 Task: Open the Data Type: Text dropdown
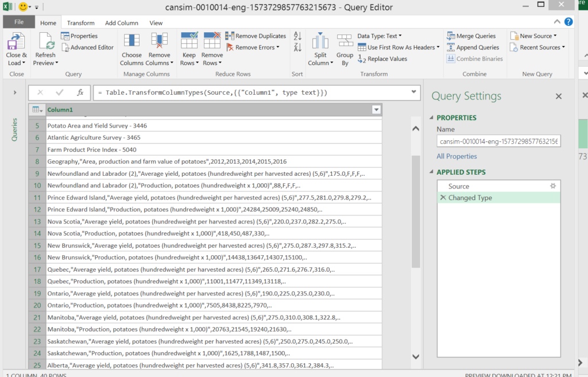(x=380, y=36)
